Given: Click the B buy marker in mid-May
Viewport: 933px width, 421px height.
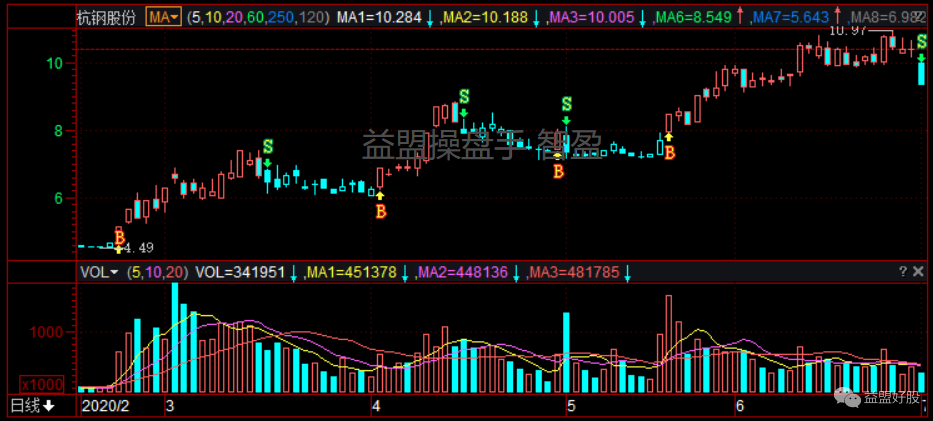Looking at the screenshot, I should pyautogui.click(x=669, y=152).
